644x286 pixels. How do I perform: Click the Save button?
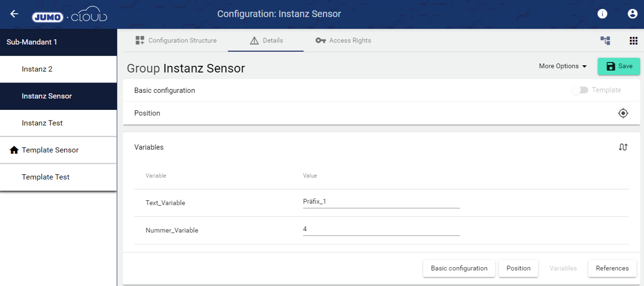pyautogui.click(x=618, y=66)
